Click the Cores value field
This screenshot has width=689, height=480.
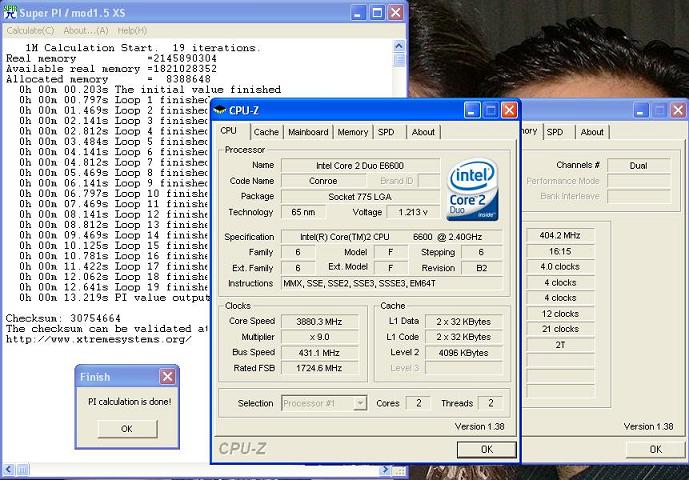[418, 403]
